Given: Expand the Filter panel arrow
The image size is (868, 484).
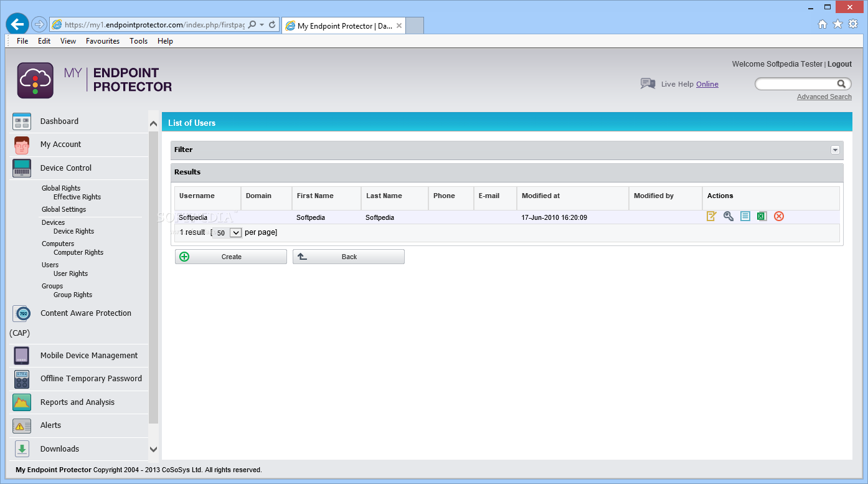Looking at the screenshot, I should tap(835, 149).
